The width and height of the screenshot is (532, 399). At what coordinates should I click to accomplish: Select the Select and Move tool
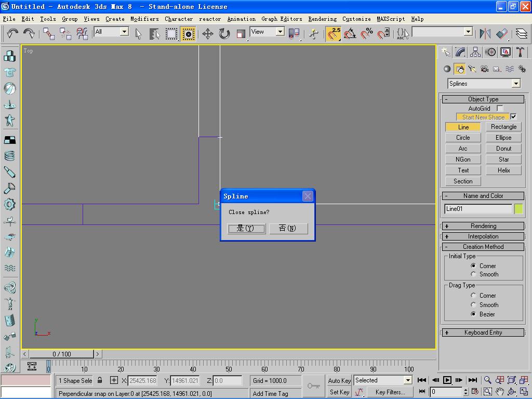[208, 34]
